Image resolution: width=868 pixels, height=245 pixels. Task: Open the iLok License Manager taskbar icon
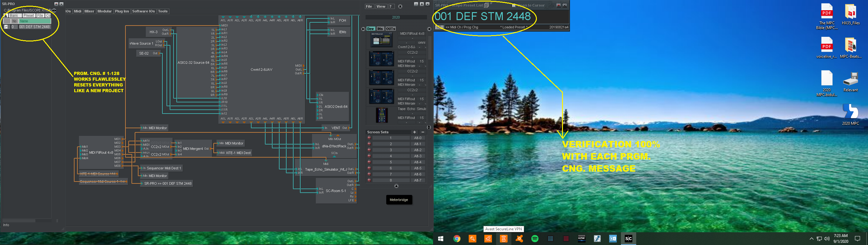tap(582, 239)
